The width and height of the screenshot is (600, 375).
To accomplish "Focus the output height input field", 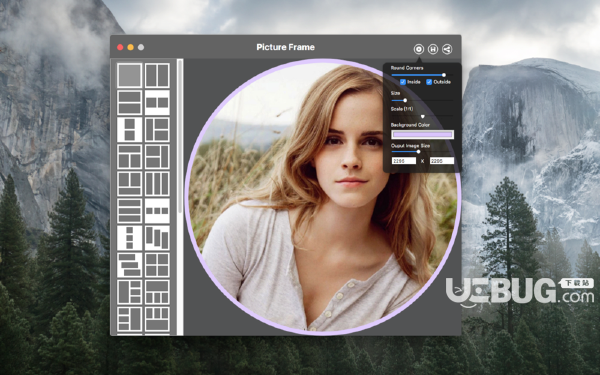I will [x=442, y=161].
